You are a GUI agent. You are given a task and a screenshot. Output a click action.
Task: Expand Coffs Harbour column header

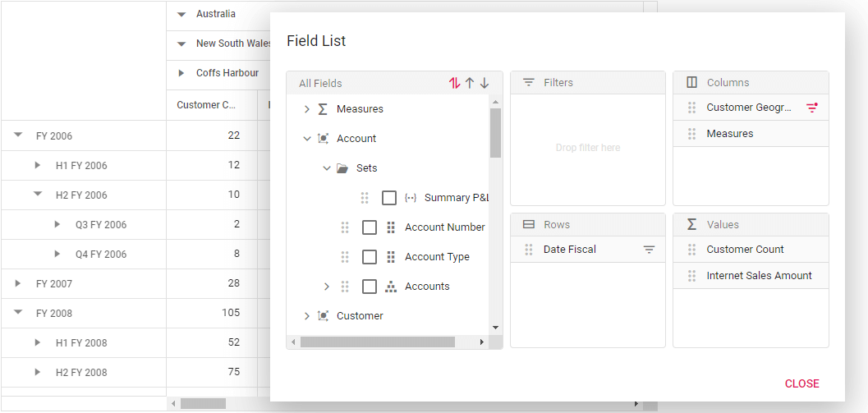[x=181, y=73]
